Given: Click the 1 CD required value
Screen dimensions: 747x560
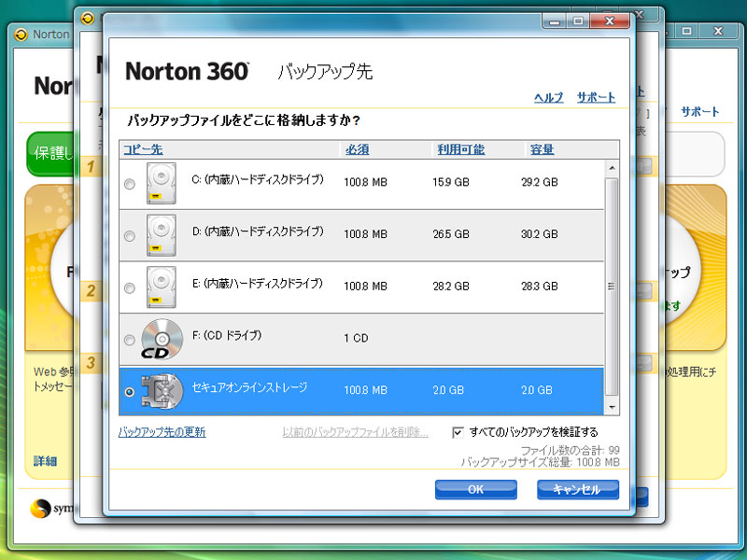Looking at the screenshot, I should (356, 339).
